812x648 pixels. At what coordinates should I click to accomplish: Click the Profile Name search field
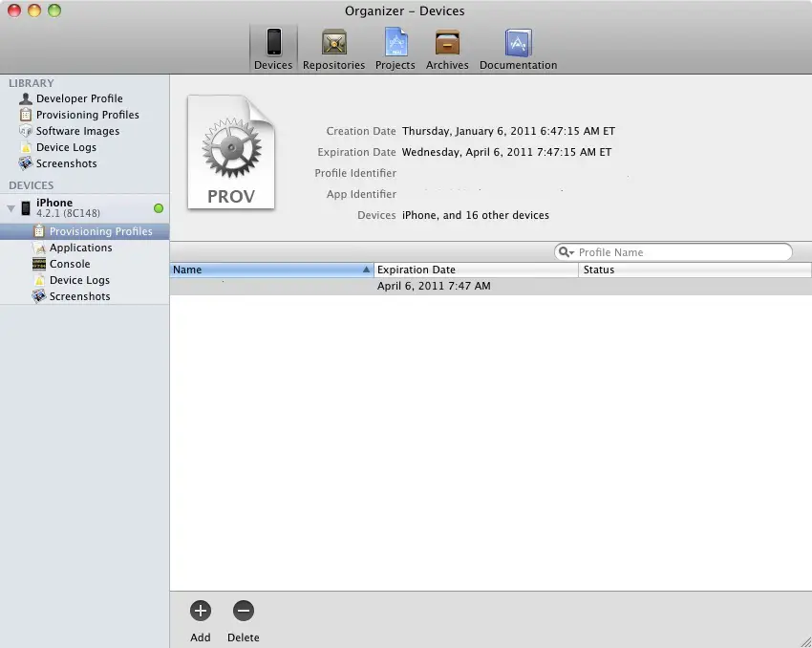tap(680, 252)
